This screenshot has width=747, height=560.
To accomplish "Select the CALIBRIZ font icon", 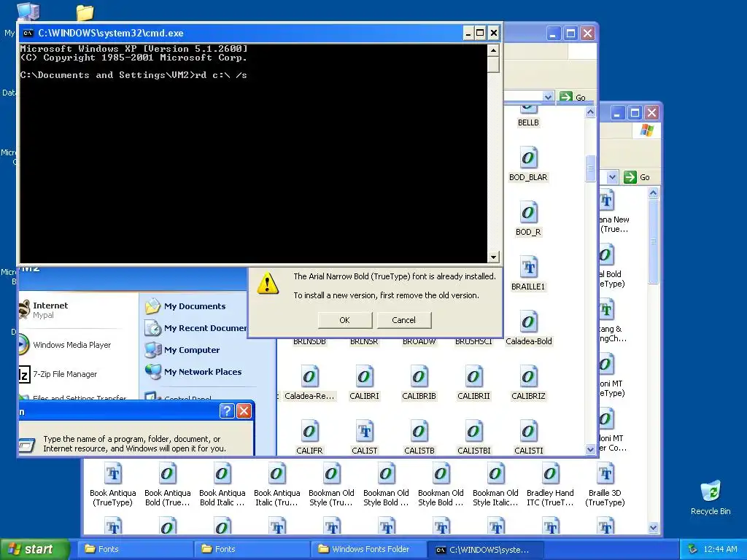I will coord(528,377).
